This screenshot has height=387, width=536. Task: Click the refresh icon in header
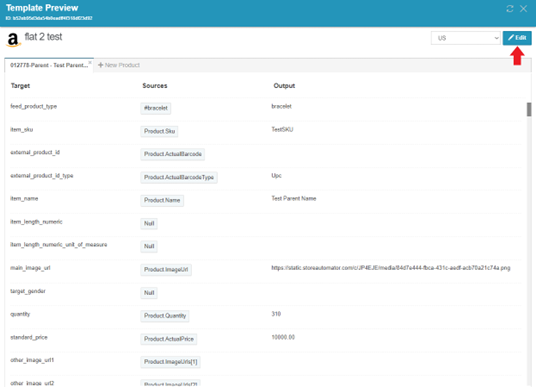(x=510, y=9)
